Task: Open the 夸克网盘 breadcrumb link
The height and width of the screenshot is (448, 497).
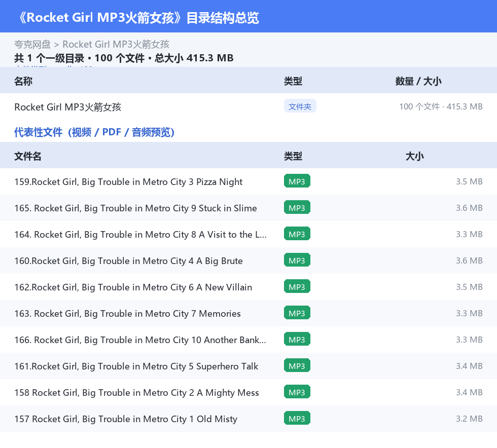Action: [32, 45]
